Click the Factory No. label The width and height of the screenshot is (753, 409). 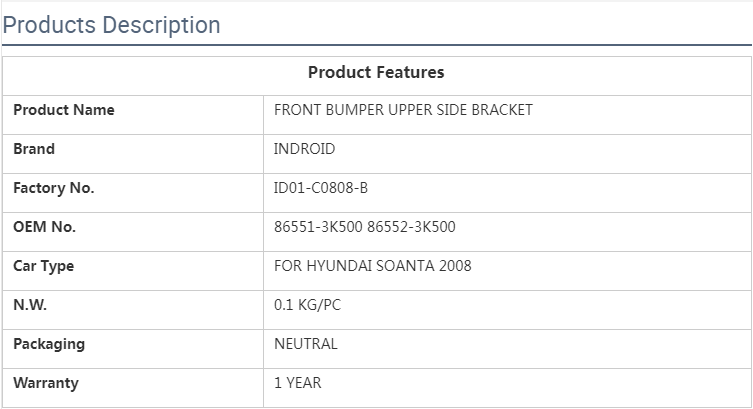53,188
